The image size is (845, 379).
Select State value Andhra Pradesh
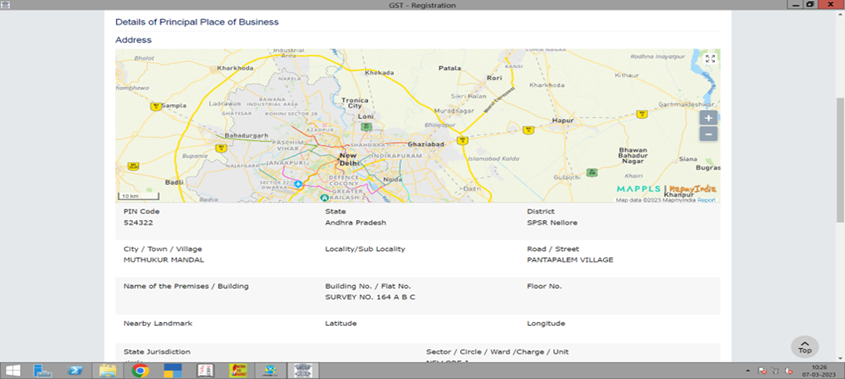click(356, 222)
